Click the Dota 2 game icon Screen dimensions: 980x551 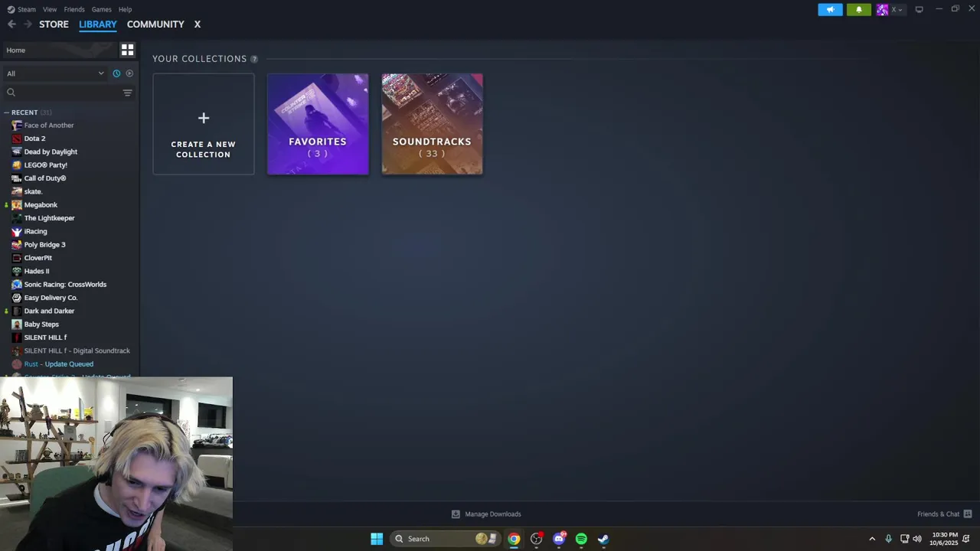(x=17, y=139)
